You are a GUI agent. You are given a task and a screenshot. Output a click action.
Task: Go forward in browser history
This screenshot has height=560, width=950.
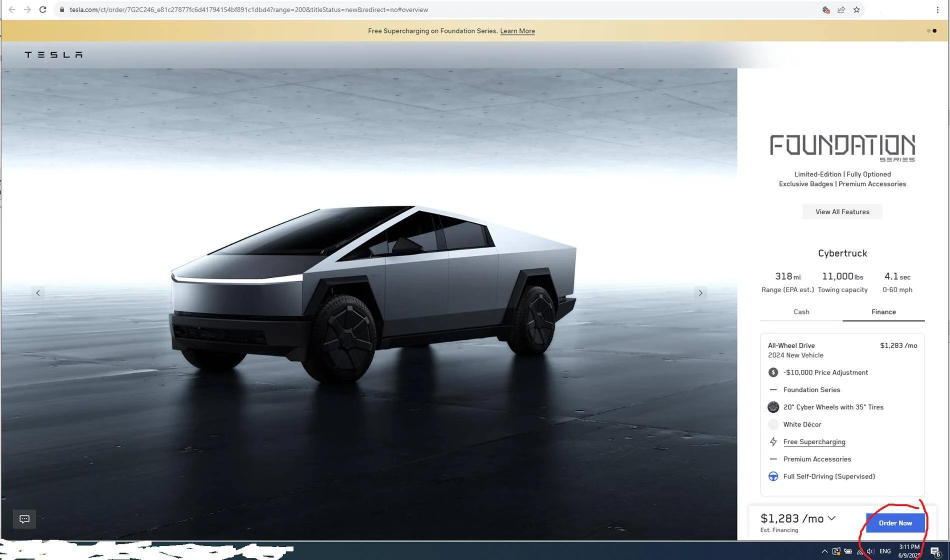coord(27,9)
